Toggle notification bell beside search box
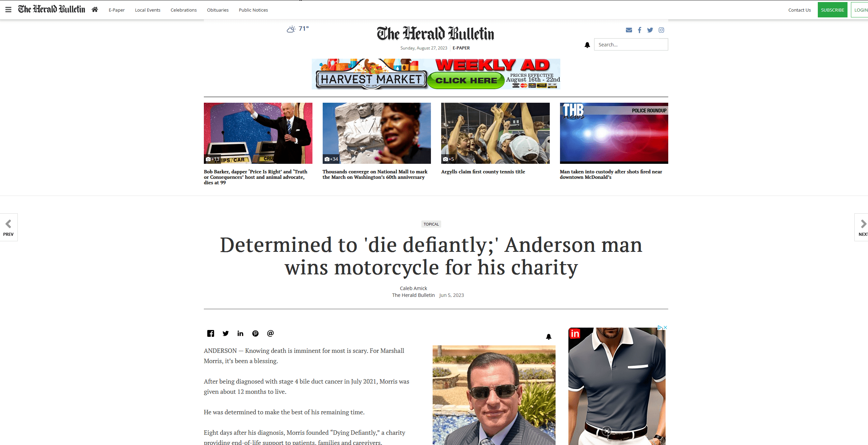 [587, 45]
